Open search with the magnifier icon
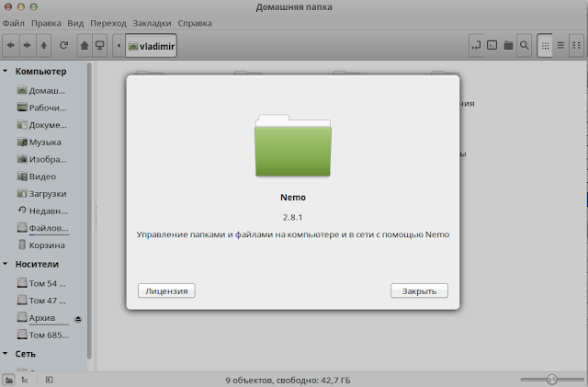 pyautogui.click(x=525, y=45)
